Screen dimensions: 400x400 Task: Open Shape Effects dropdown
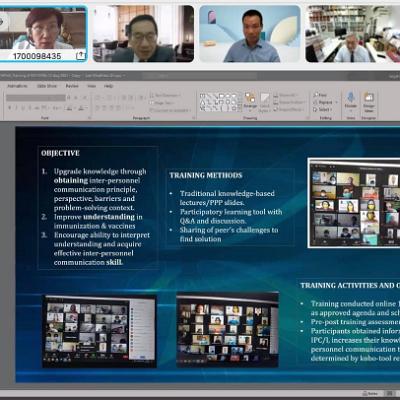289,109
